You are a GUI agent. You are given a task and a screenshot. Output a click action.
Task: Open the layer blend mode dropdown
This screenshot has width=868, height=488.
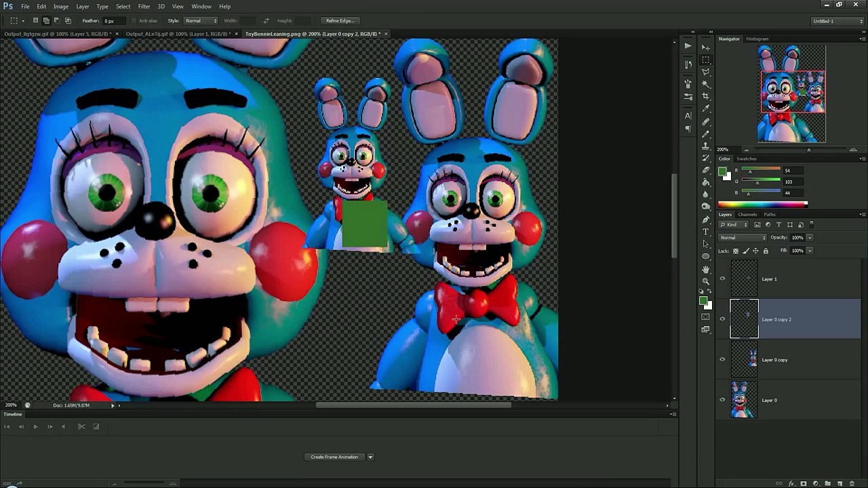743,238
